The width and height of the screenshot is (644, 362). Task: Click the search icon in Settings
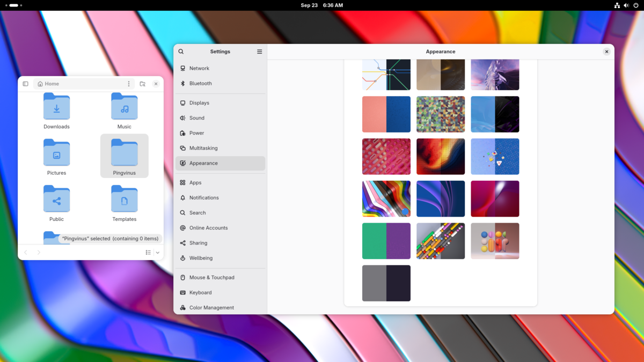point(181,51)
